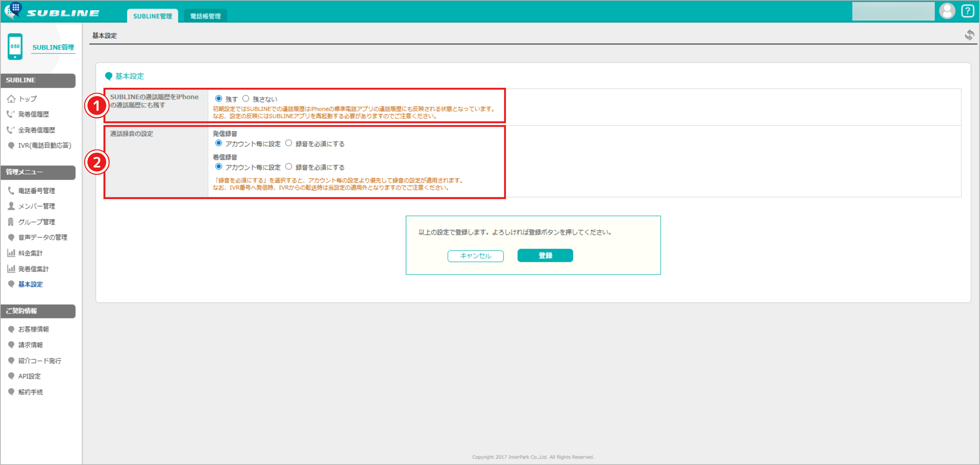Click the person icon beside メンバー管理
980x465 pixels.
tap(11, 206)
